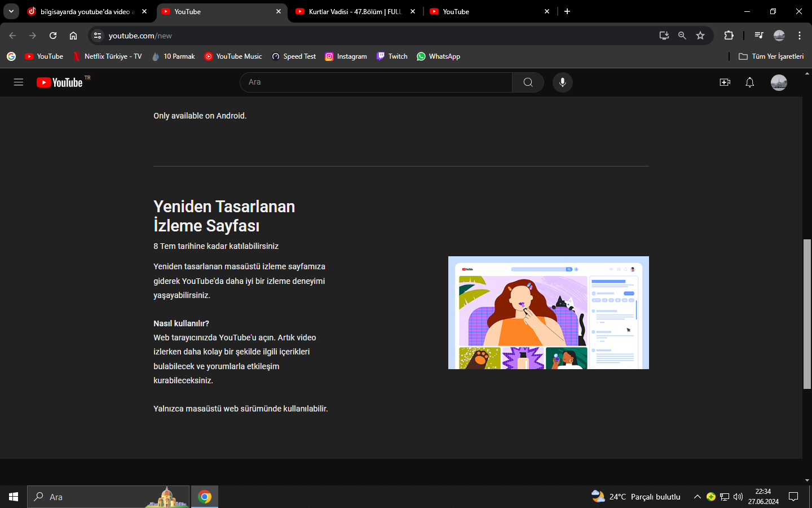Open Twitch bookmark

pyautogui.click(x=392, y=56)
